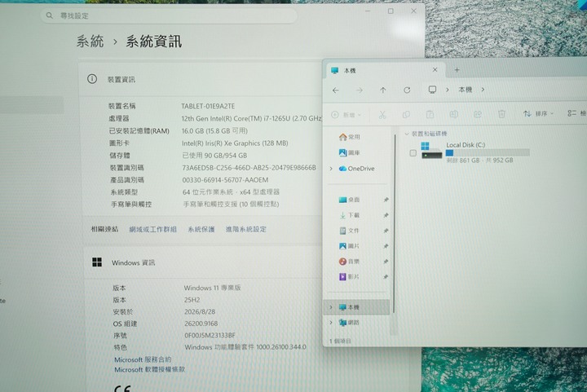
Task: Select the 本機 tab title
Action: point(350,70)
